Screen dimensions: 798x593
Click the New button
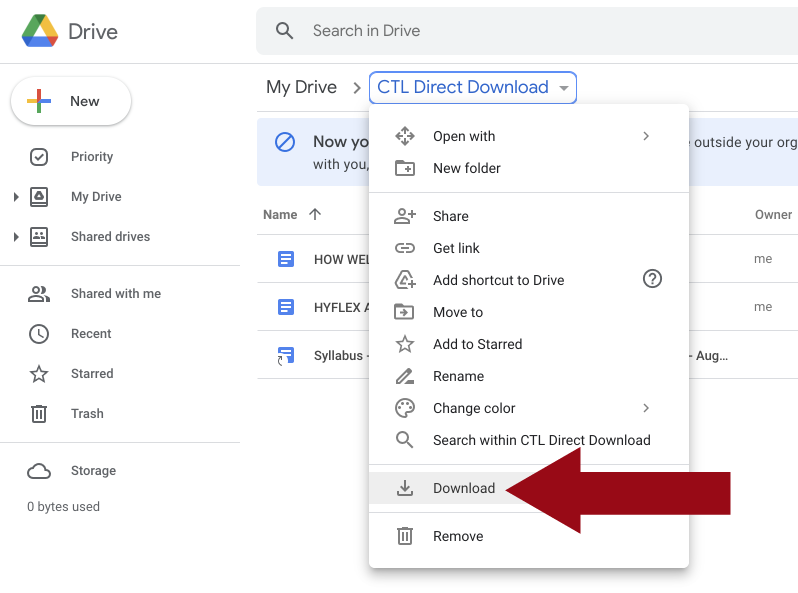click(x=71, y=101)
